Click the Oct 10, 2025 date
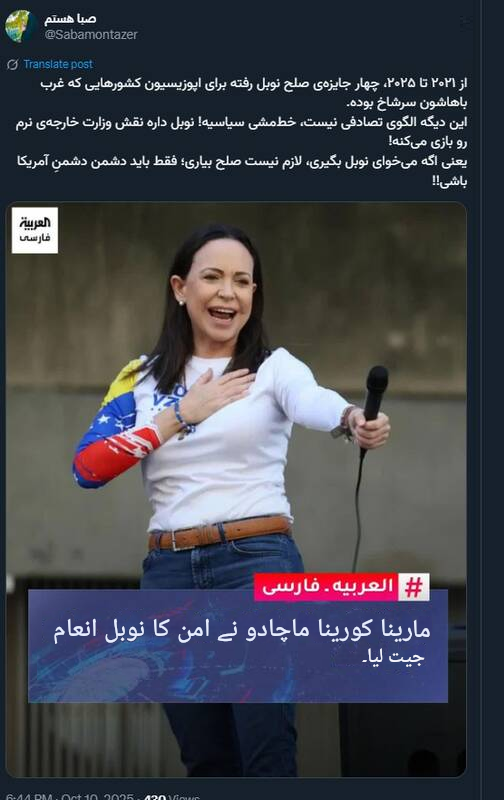This screenshot has width=504, height=800. [x=97, y=796]
